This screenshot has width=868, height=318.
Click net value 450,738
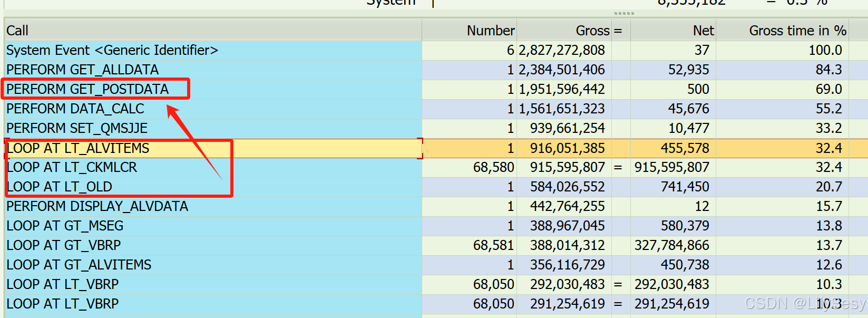(x=685, y=265)
